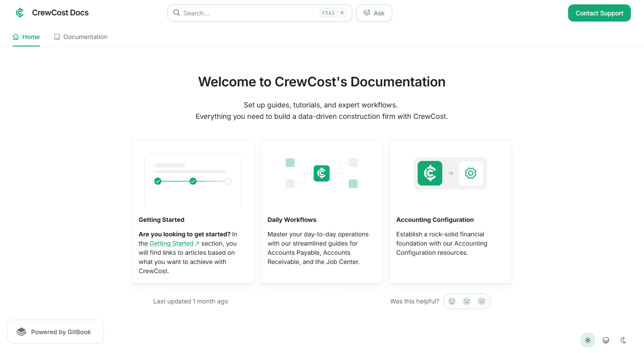The image size is (644, 353).
Task: Click the green CrewCost logo in Accounting image
Action: [430, 173]
